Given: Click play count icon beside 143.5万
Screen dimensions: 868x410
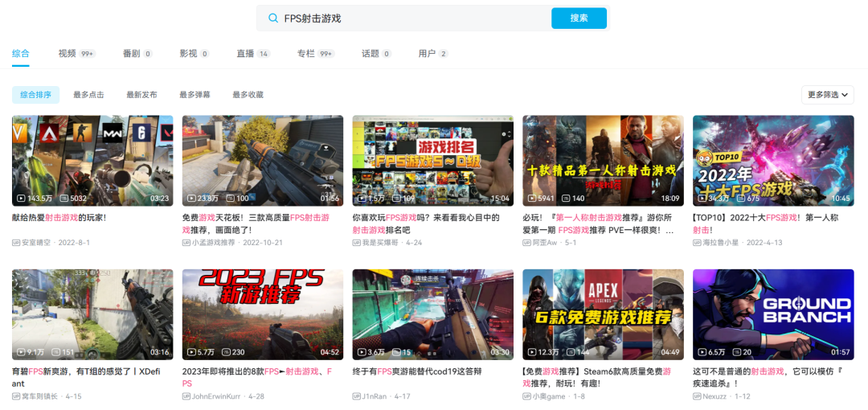Looking at the screenshot, I should click(x=21, y=198).
